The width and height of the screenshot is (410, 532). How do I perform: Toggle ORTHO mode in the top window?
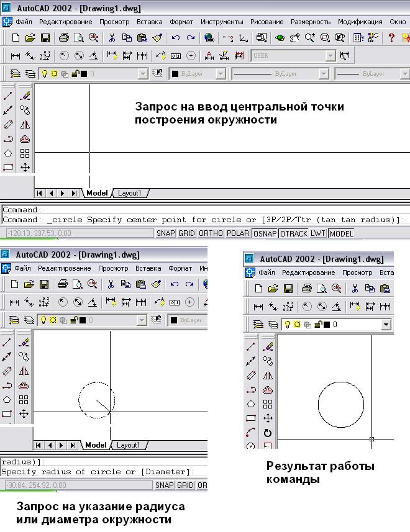211,233
